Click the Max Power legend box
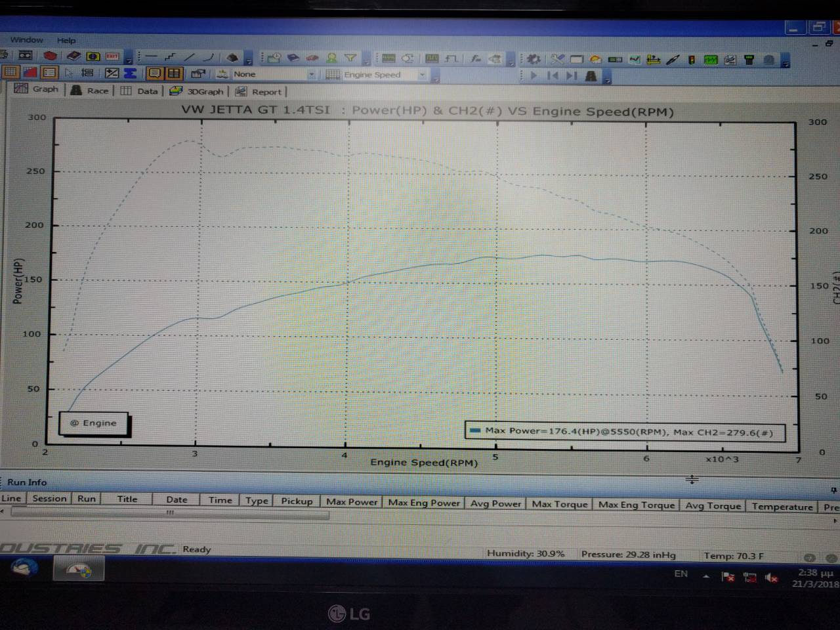 click(625, 432)
